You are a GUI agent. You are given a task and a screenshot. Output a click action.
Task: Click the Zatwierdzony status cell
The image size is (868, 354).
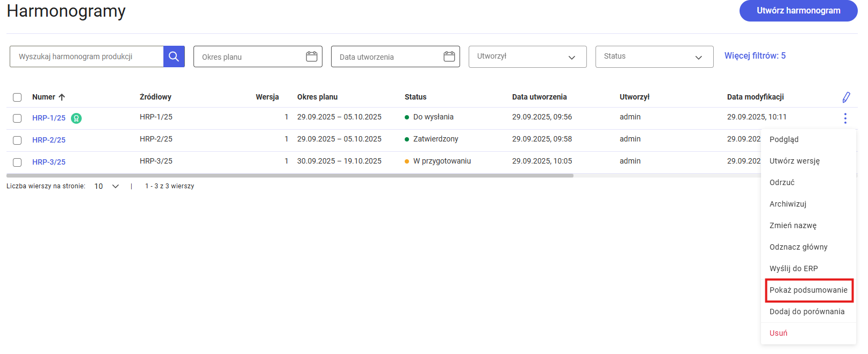(x=432, y=139)
